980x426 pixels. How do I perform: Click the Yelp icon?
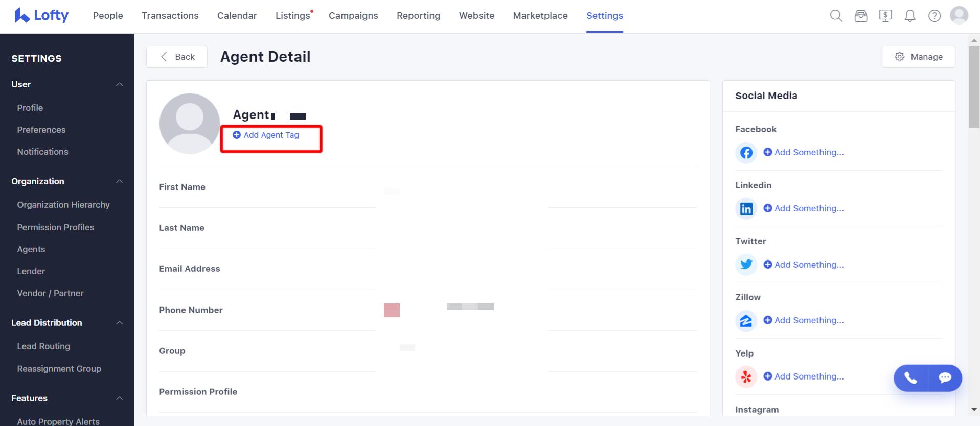click(x=746, y=377)
